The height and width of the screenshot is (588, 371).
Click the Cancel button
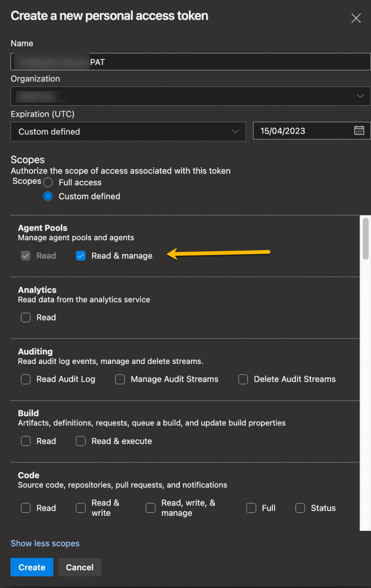79,567
